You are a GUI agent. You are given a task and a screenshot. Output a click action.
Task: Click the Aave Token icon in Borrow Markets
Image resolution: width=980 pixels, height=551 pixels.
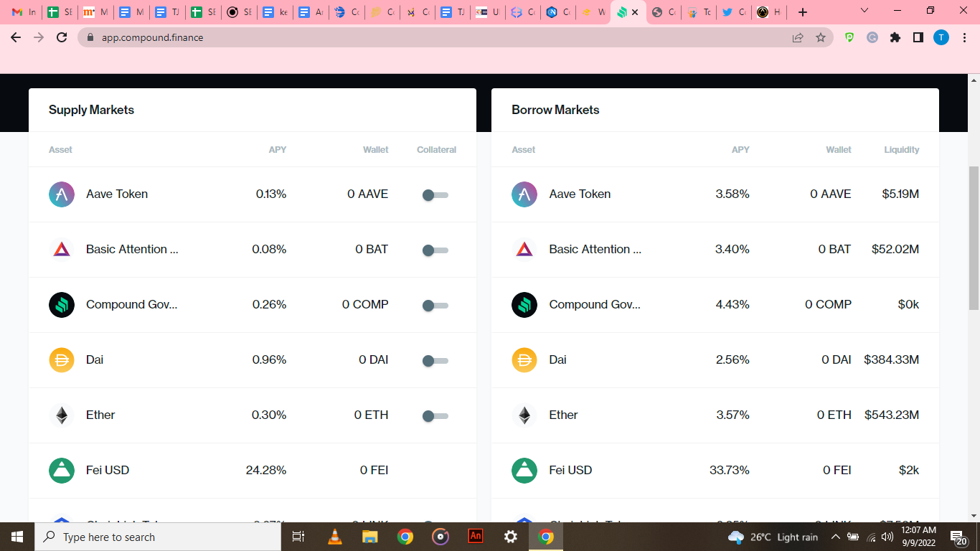[524, 194]
